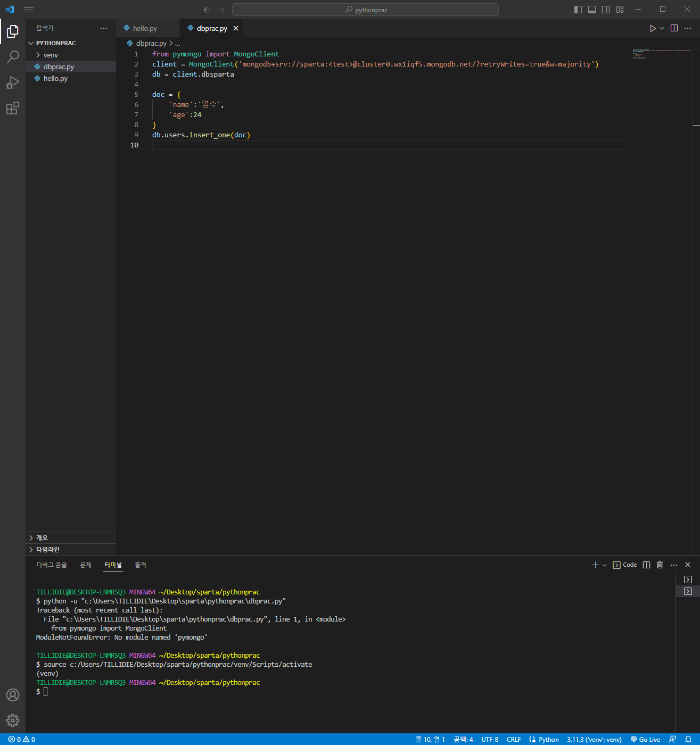Switch to the 디버그 콘솔 panel tab
Screen dimensions: 700x745
(52, 565)
